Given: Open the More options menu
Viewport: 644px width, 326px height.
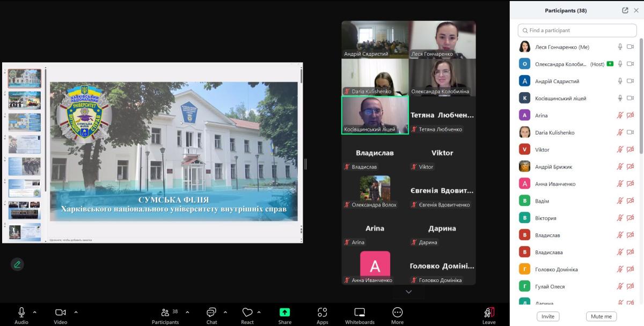Looking at the screenshot, I should (x=397, y=313).
